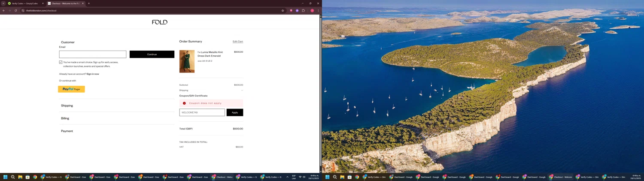644x181 pixels.
Task: Open the Chrome profile avatar
Action: (312, 10)
